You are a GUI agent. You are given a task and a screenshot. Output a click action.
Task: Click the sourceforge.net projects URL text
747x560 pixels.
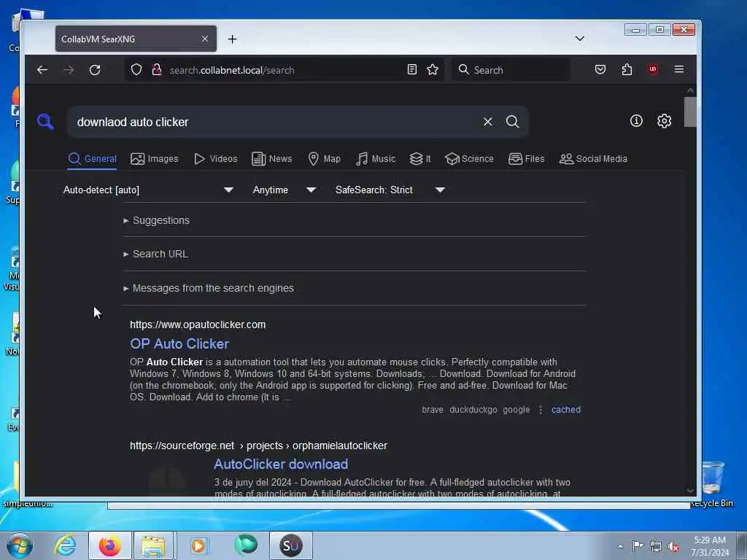coord(259,446)
